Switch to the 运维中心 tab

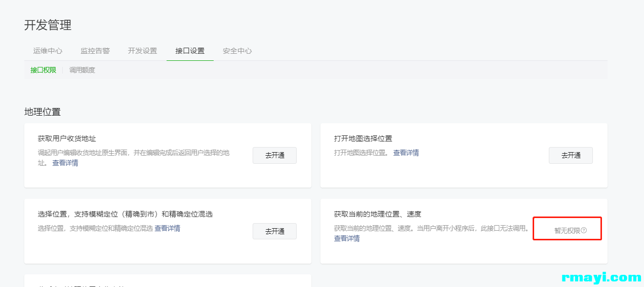click(x=48, y=51)
